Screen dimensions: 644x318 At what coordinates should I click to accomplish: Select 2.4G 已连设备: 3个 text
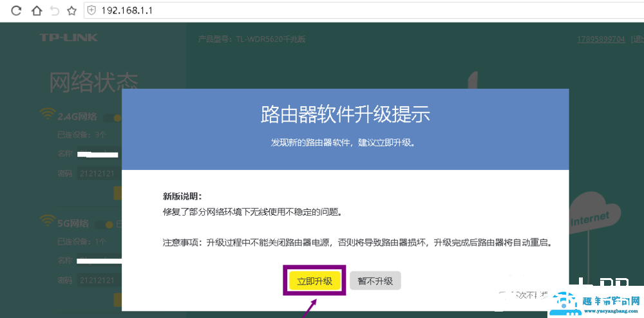pyautogui.click(x=82, y=135)
